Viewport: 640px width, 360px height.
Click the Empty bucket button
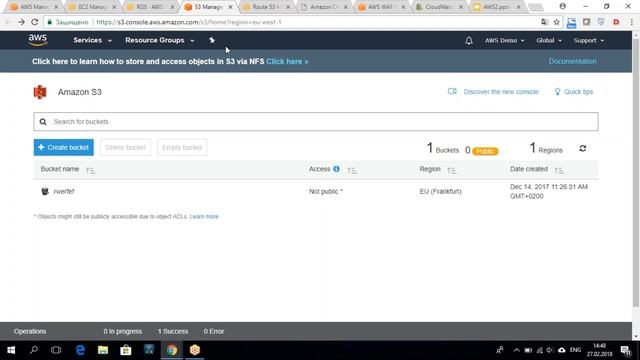click(x=182, y=147)
